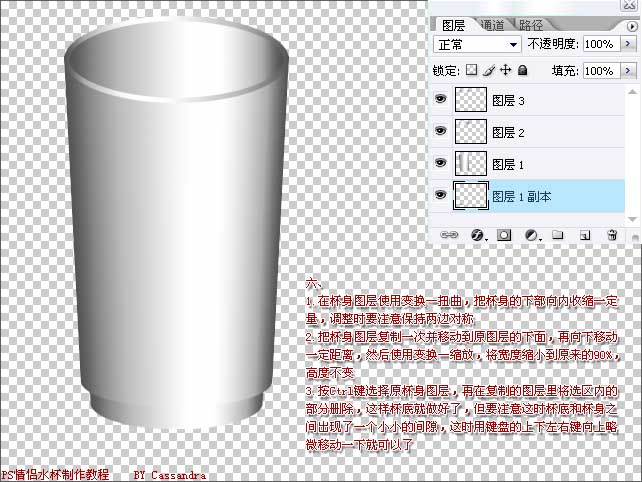Select the 图层 1 副本 thumbnail
Screen dimensions: 642x482
click(x=471, y=195)
